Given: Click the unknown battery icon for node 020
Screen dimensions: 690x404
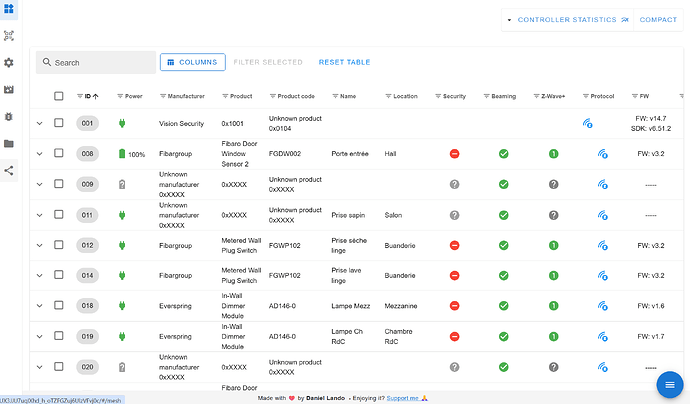Looking at the screenshot, I should (122, 367).
